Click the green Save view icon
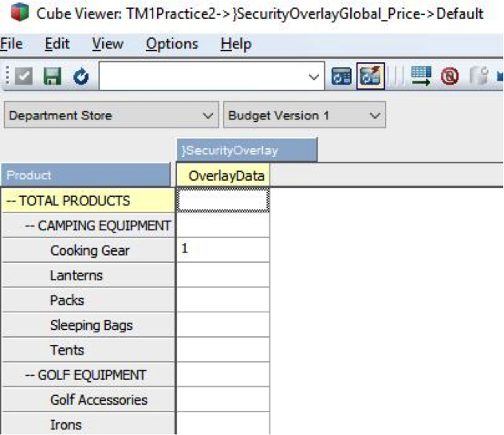The width and height of the screenshot is (504, 435). [53, 77]
